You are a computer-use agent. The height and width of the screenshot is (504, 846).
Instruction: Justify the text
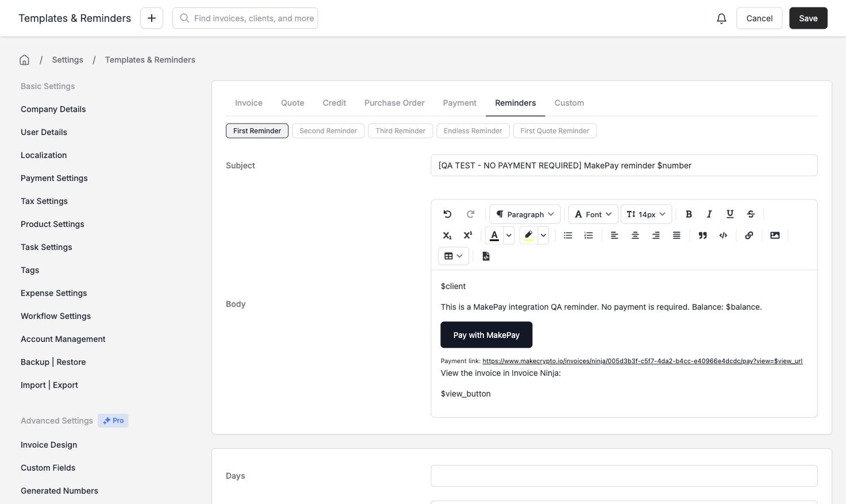[676, 236]
